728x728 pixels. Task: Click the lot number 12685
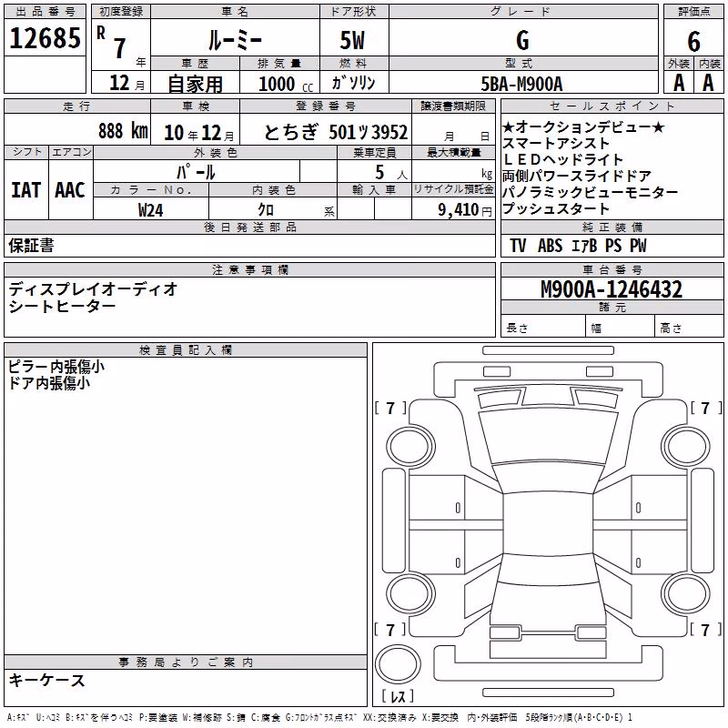point(45,38)
